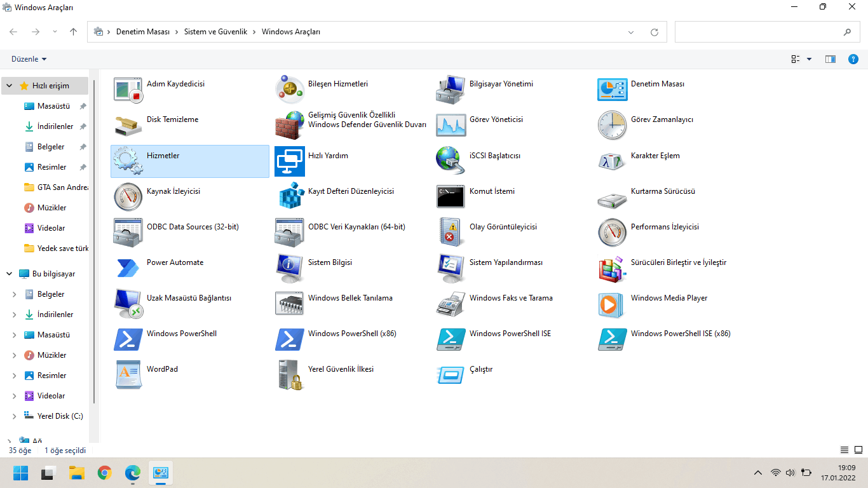Switch to details view in status bar
868x488 pixels.
pos(844,450)
